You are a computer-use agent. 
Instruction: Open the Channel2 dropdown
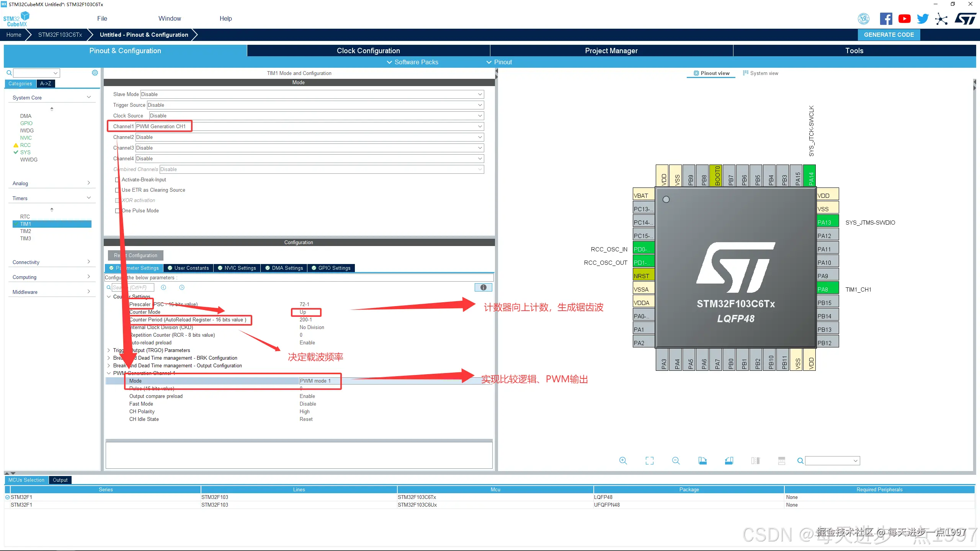[x=310, y=137]
